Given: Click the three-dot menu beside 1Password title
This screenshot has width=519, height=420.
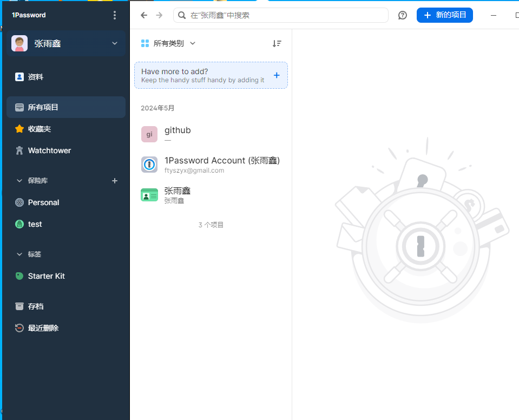Looking at the screenshot, I should pos(114,15).
